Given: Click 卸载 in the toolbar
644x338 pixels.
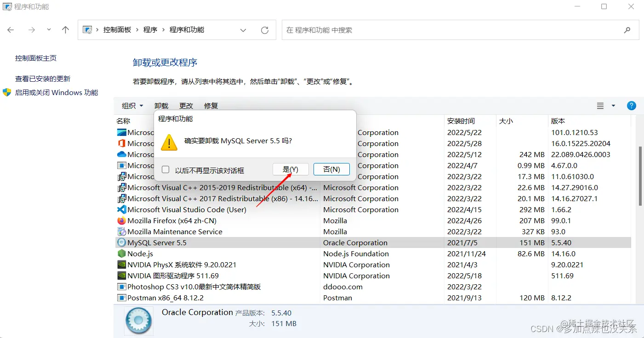Looking at the screenshot, I should click(161, 106).
